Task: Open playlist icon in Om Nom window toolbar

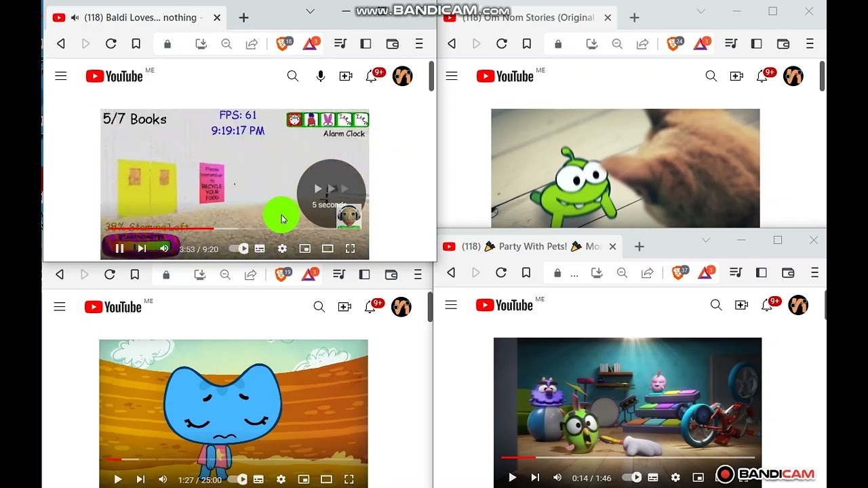Action: [x=731, y=44]
